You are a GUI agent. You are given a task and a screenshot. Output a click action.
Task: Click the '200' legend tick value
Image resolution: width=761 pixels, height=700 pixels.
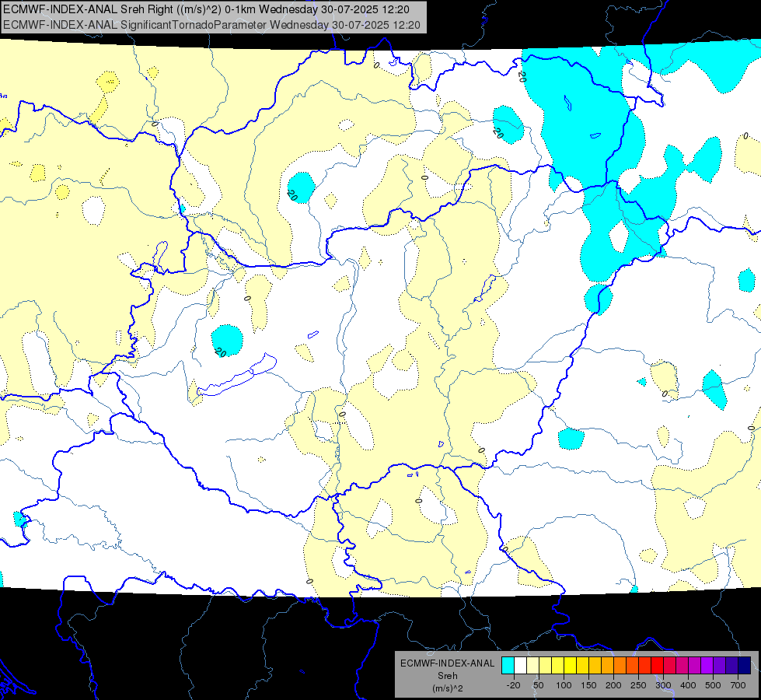click(613, 685)
